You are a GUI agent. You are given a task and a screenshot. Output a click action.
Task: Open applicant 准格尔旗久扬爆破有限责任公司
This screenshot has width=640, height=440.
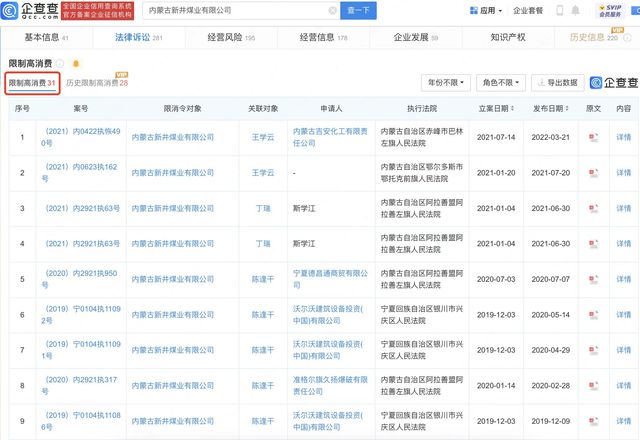[x=330, y=386]
